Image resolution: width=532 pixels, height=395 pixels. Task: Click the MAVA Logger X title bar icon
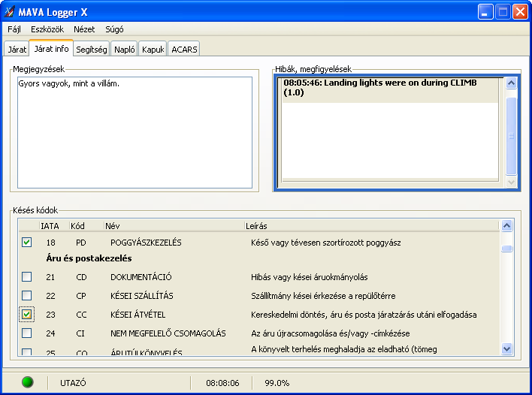[x=9, y=12]
